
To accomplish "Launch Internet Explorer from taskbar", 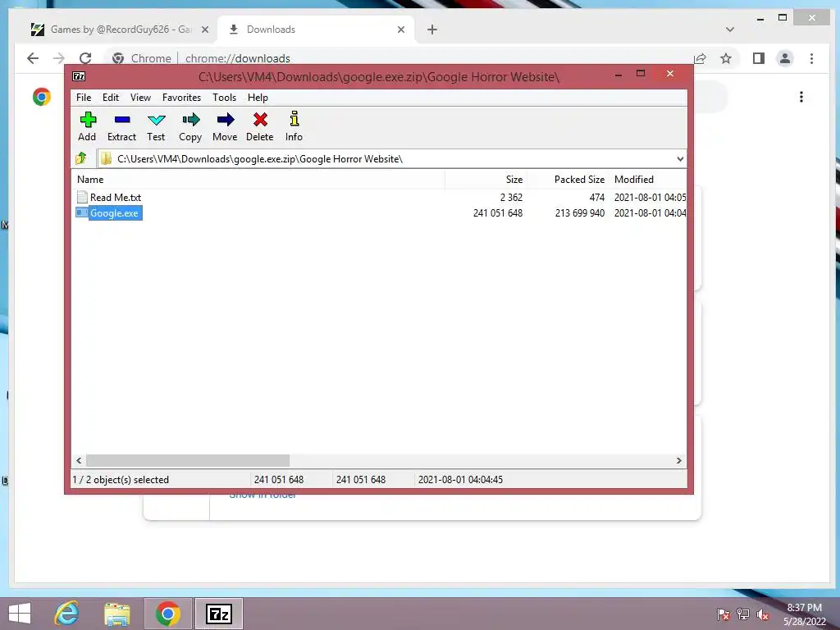I will tap(66, 614).
